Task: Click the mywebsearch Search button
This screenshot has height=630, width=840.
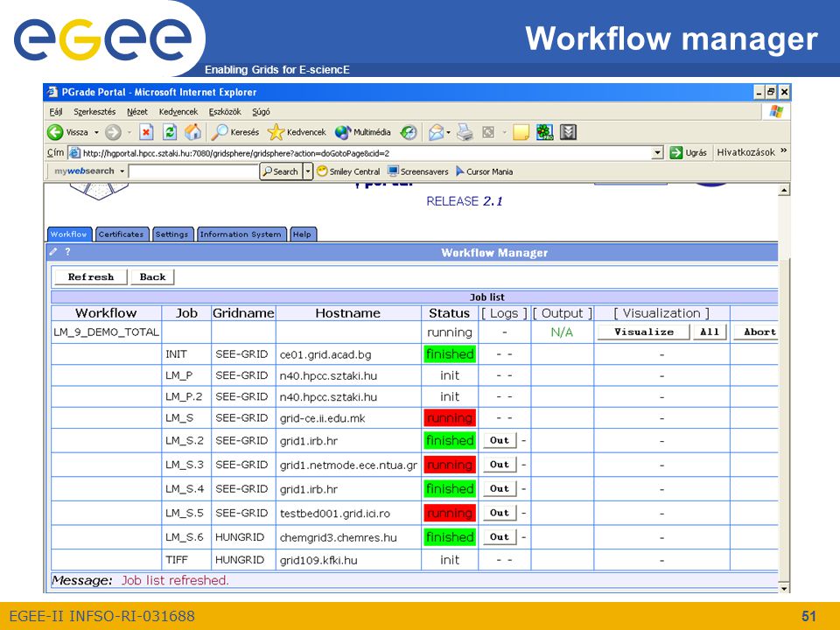Action: tap(280, 171)
